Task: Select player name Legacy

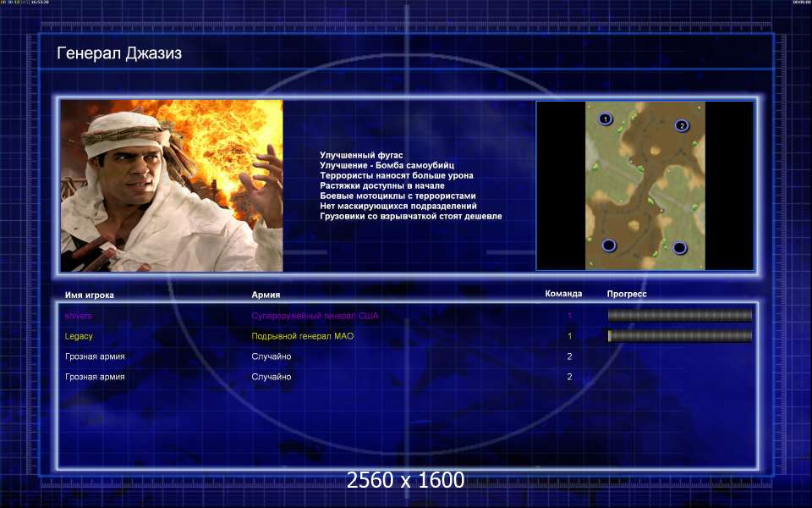Action: click(x=79, y=336)
